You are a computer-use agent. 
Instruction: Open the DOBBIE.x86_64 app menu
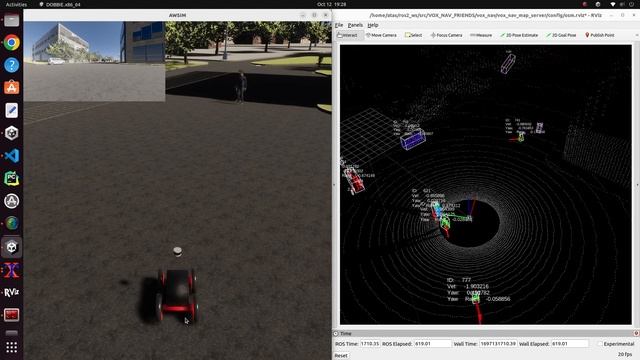coord(60,4)
